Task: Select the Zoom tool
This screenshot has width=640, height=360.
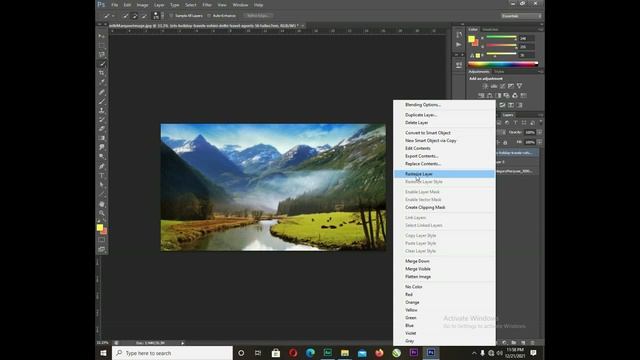Action: [x=102, y=213]
